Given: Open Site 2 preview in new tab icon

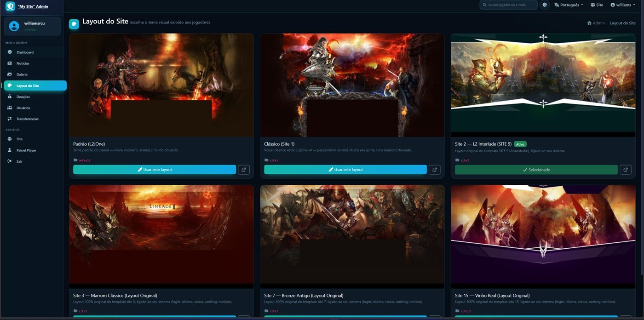Looking at the screenshot, I should click(626, 170).
